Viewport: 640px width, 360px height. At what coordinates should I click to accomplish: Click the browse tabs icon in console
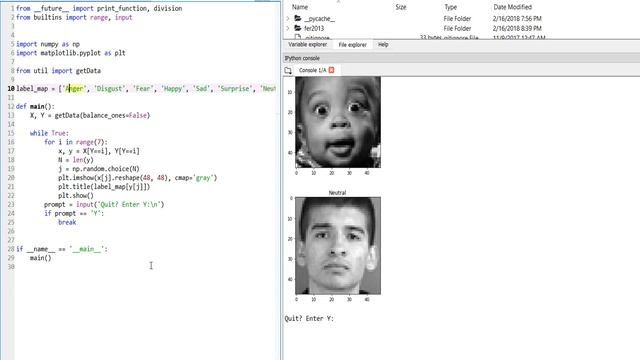pyautogui.click(x=288, y=70)
